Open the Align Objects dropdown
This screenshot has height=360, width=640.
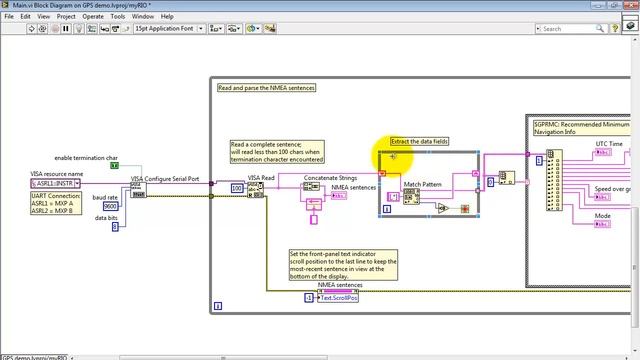pyautogui.click(x=216, y=29)
